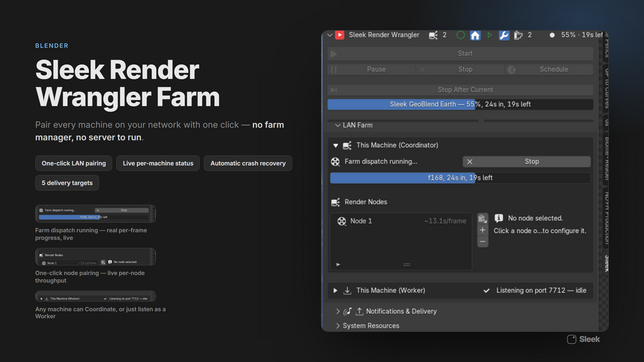
Task: Click the small green play triangle in header
Action: pos(490,35)
